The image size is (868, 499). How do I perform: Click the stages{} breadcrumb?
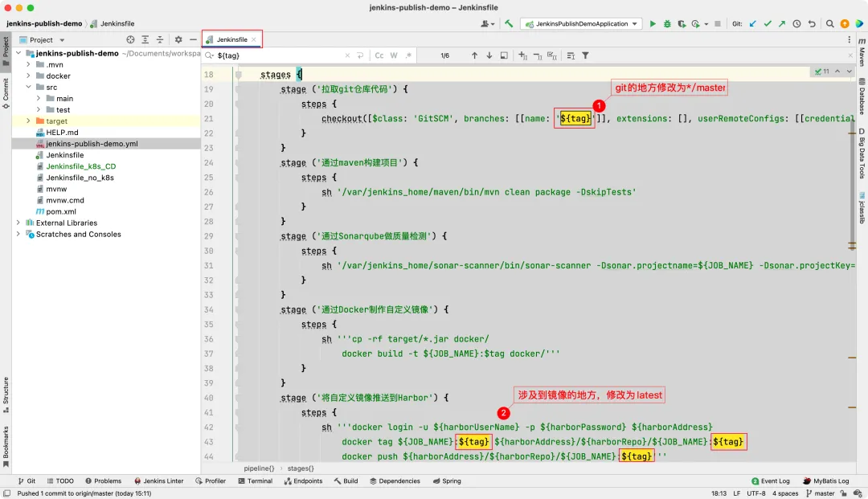pyautogui.click(x=301, y=468)
